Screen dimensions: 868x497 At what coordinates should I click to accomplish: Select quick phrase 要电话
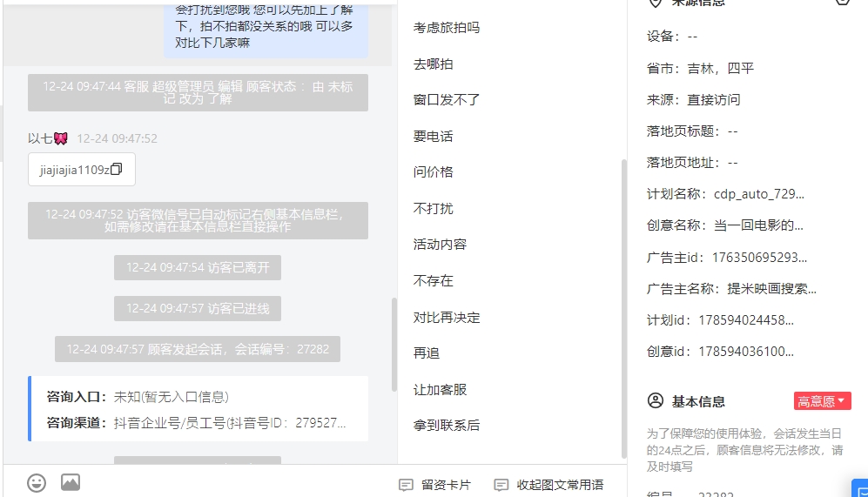click(433, 136)
